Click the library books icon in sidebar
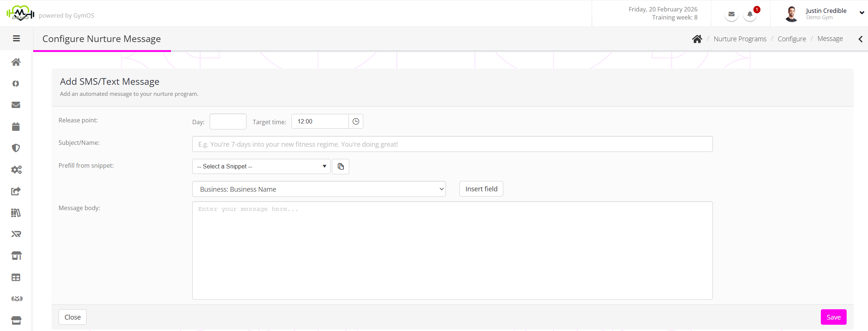The image size is (868, 331). click(x=16, y=213)
